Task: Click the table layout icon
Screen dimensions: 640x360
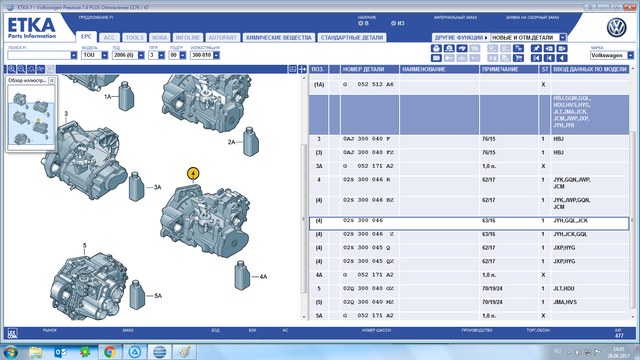Action: [x=293, y=69]
